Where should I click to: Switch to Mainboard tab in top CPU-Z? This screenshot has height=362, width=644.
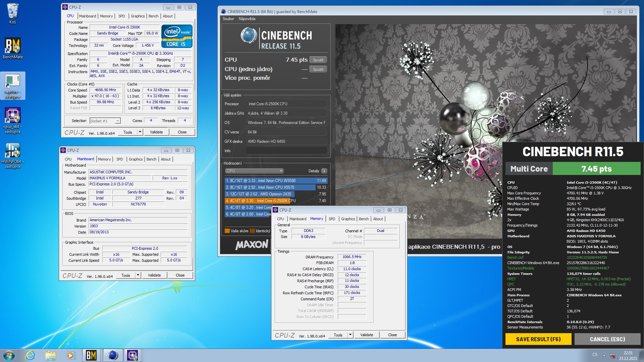click(88, 16)
